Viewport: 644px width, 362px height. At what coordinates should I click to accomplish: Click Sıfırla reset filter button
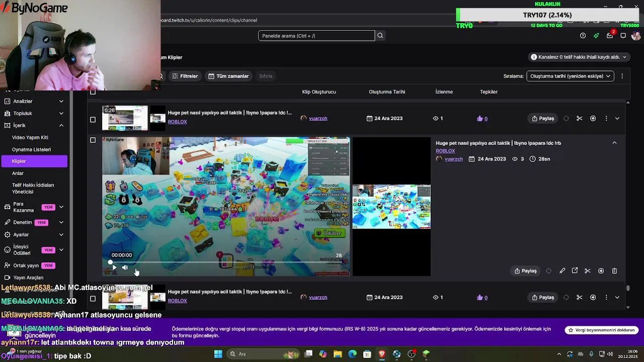tap(266, 76)
